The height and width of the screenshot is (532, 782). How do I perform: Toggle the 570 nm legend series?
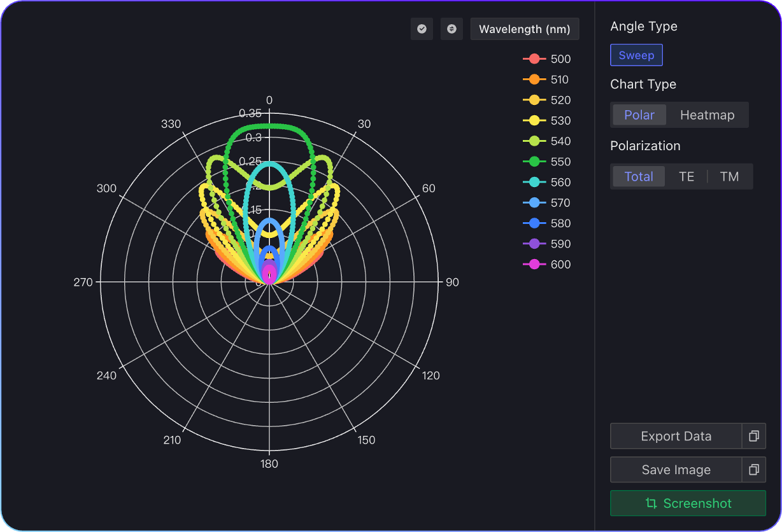click(x=547, y=203)
